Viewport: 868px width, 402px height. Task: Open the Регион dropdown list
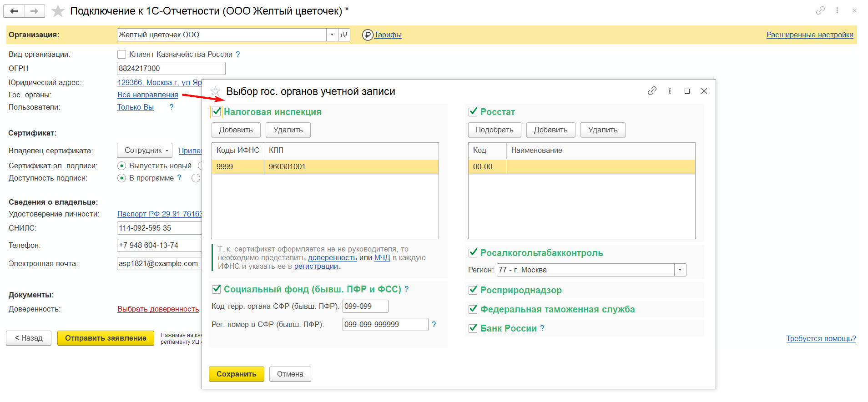click(x=680, y=270)
